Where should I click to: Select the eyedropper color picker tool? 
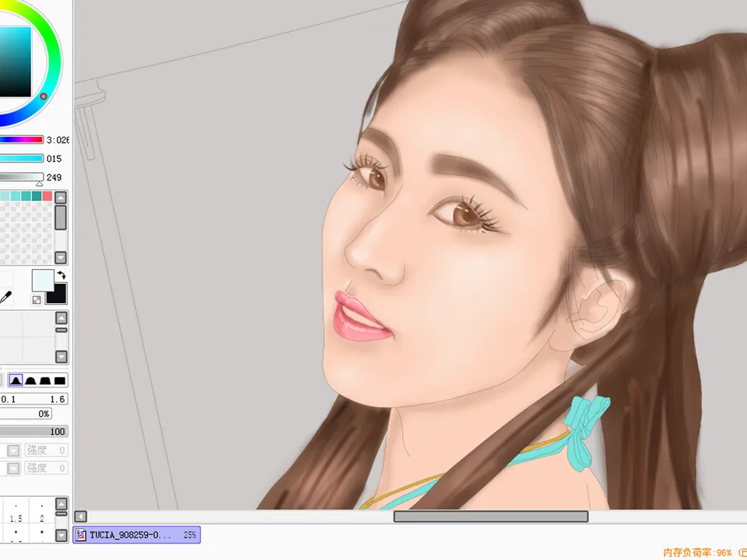pos(6,297)
